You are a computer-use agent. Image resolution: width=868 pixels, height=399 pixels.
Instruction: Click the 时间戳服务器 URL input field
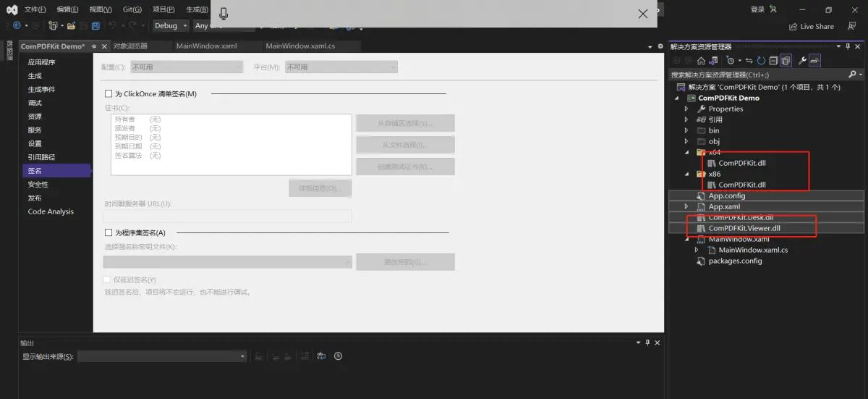point(228,216)
